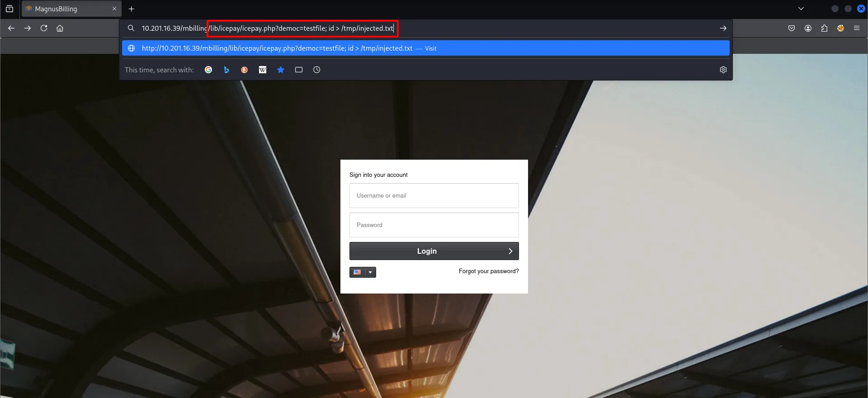The width and height of the screenshot is (868, 398).
Task: Expand the language flag dropdown
Action: coord(370,272)
